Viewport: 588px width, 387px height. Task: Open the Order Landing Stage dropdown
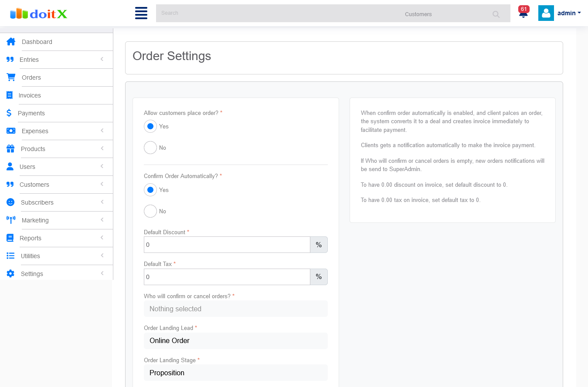[x=235, y=373]
